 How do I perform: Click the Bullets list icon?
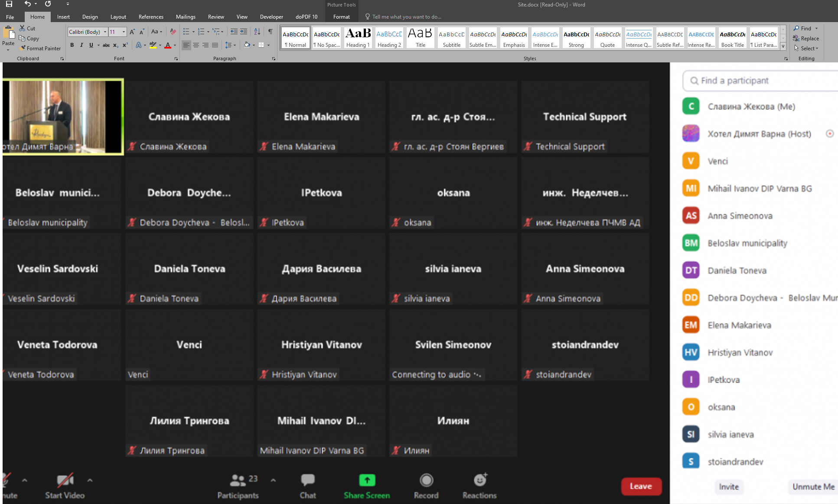tap(186, 32)
